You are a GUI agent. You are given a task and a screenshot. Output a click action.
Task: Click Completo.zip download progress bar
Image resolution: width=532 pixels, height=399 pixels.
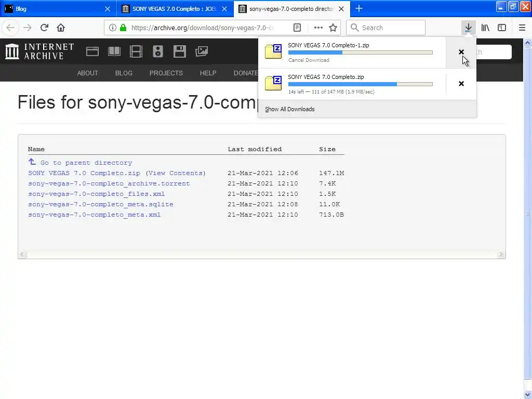click(x=361, y=84)
